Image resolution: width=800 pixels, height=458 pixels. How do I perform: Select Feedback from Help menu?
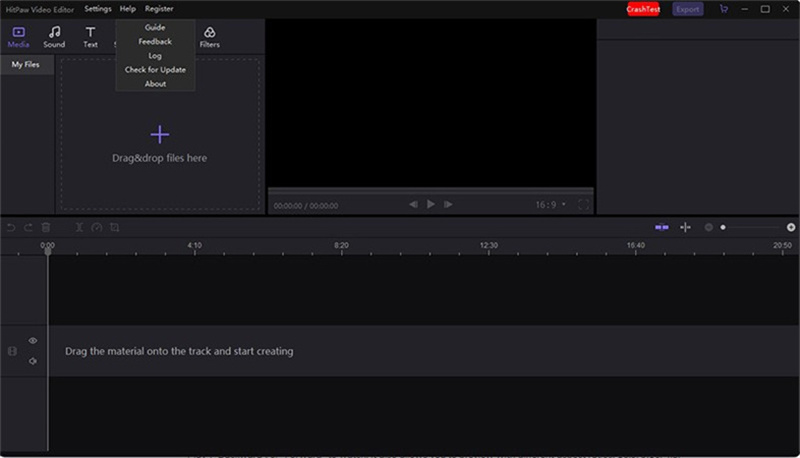[x=155, y=42]
